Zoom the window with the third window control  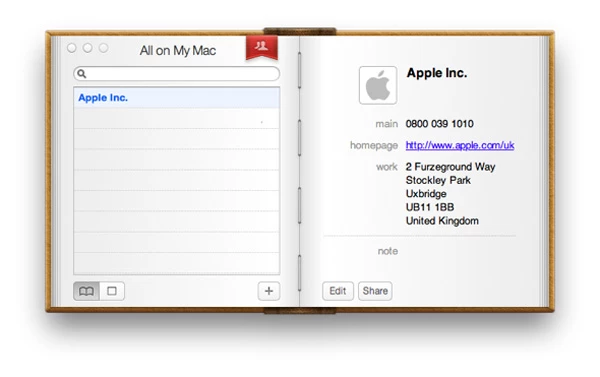tap(103, 48)
